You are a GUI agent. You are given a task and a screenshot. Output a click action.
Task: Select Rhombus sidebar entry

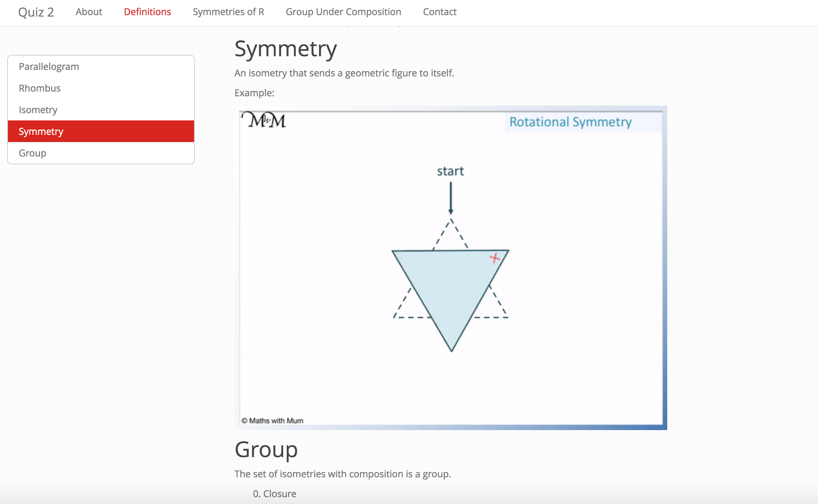coord(40,88)
